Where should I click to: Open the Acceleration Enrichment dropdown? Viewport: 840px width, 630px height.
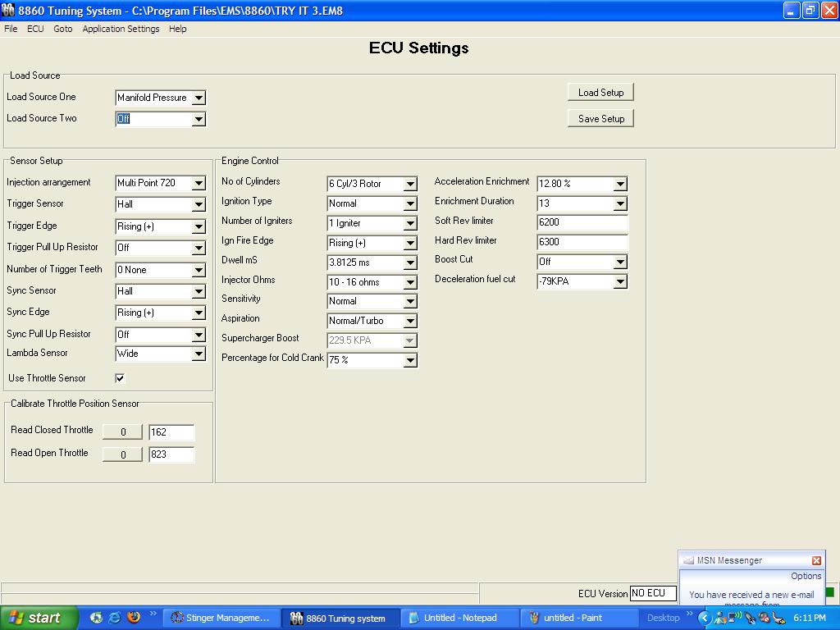click(620, 184)
